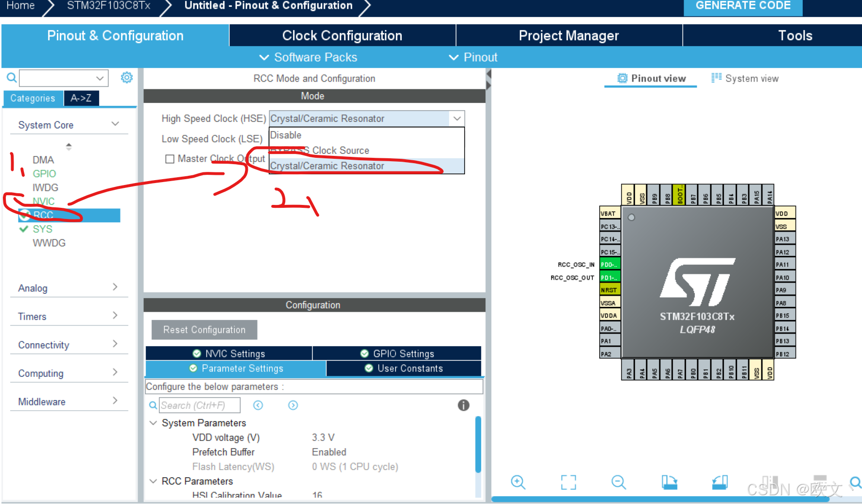Choose Crystal/Ceramic Resonator in the list
Image resolution: width=862 pixels, height=504 pixels.
367,166
